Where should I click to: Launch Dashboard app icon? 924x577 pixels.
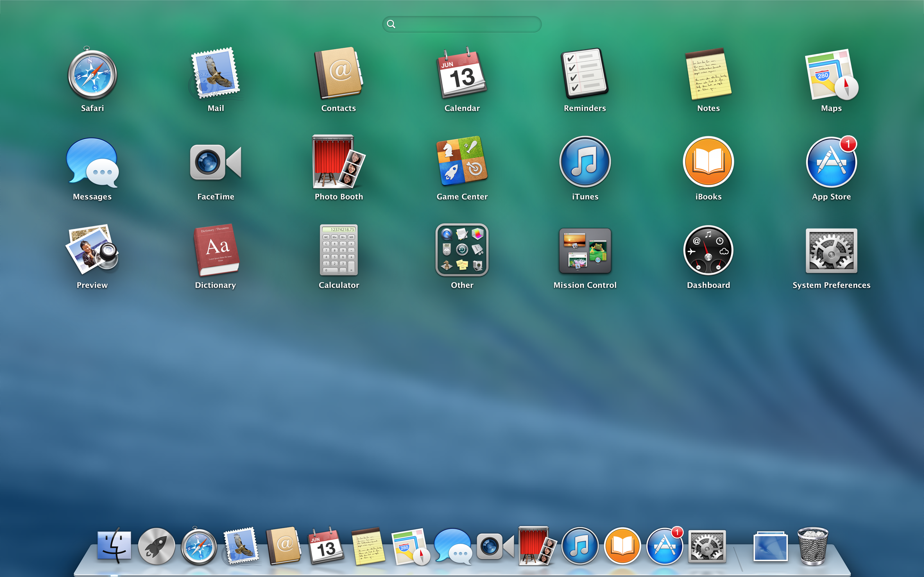708,251
